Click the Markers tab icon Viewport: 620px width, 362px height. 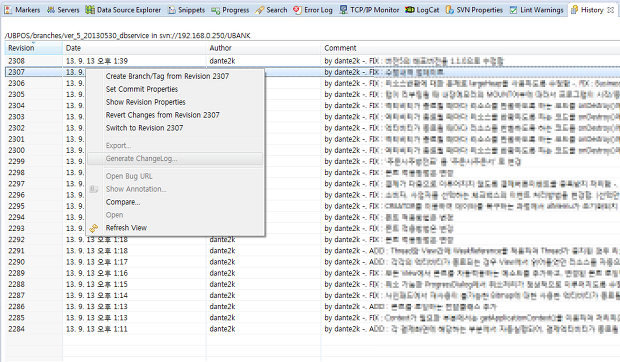8,10
